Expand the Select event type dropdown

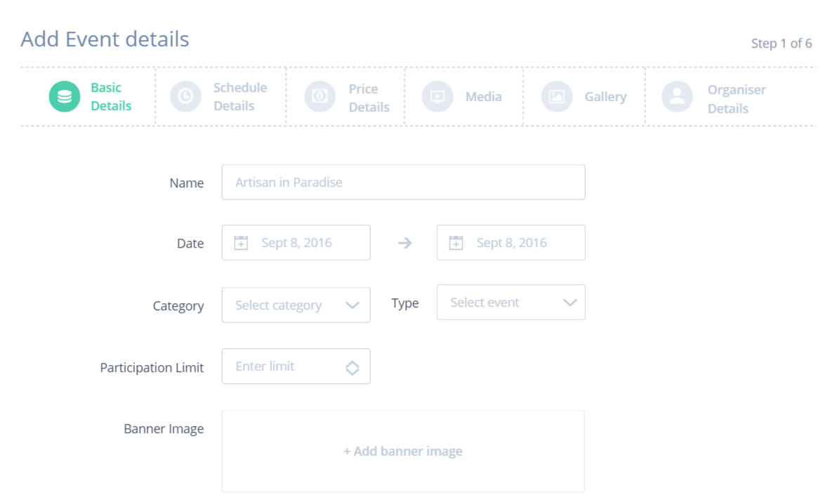coord(511,302)
